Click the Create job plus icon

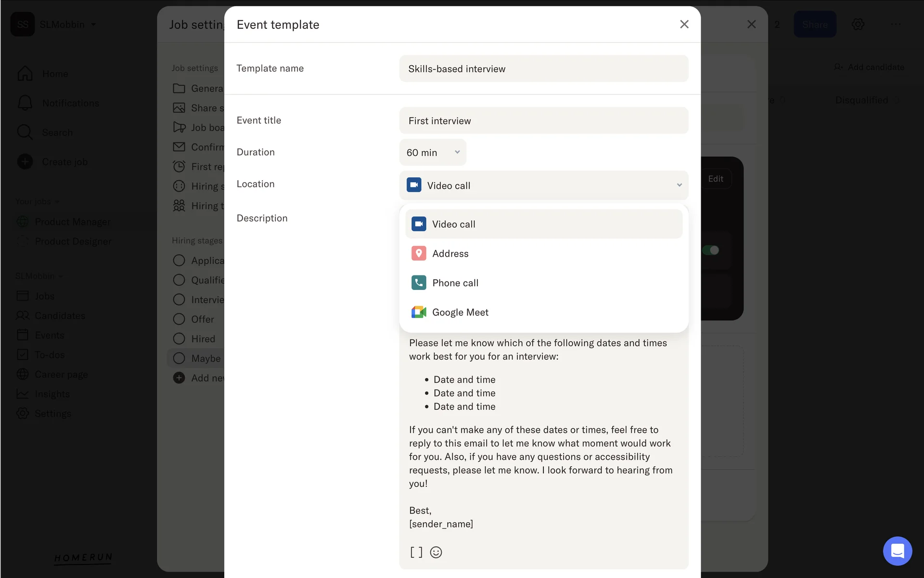click(25, 162)
